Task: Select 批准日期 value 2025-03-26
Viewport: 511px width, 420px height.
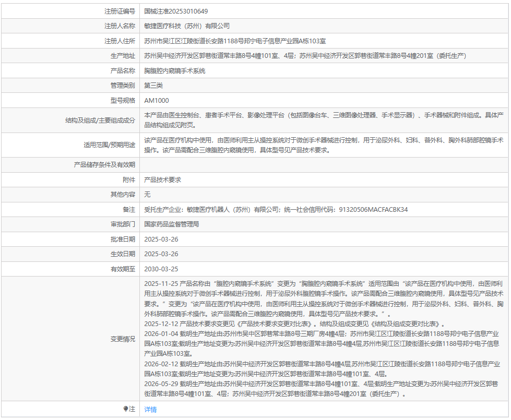Action: click(161, 239)
